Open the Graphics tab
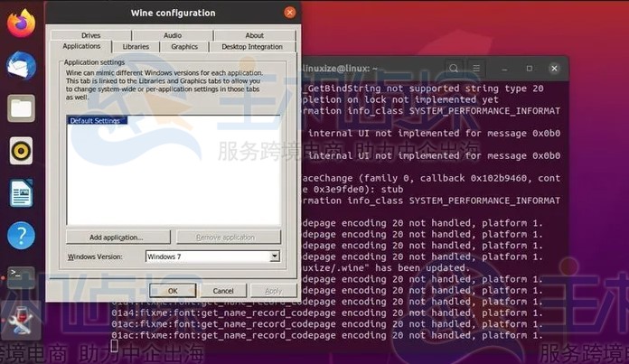Viewport: 629px width, 364px height. tap(184, 47)
